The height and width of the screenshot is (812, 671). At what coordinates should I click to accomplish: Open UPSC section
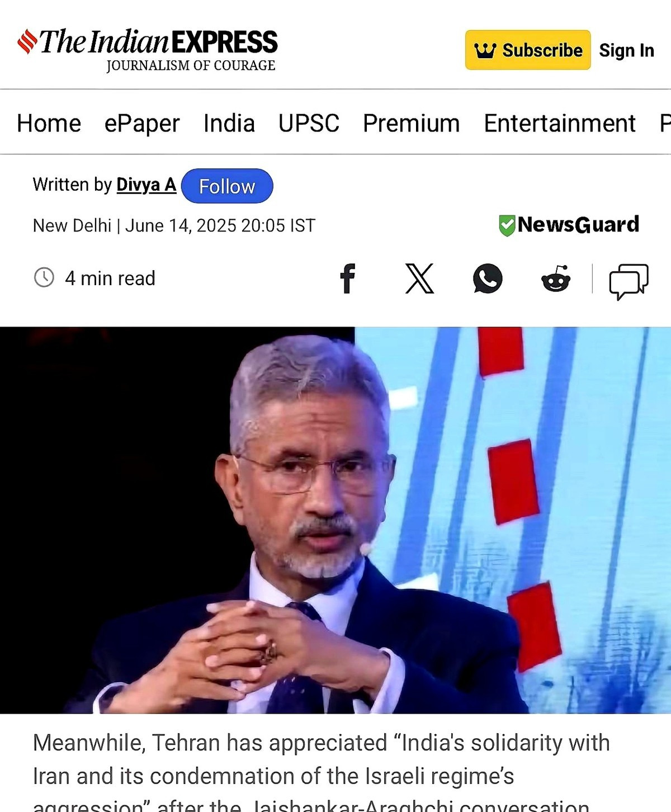pos(309,123)
